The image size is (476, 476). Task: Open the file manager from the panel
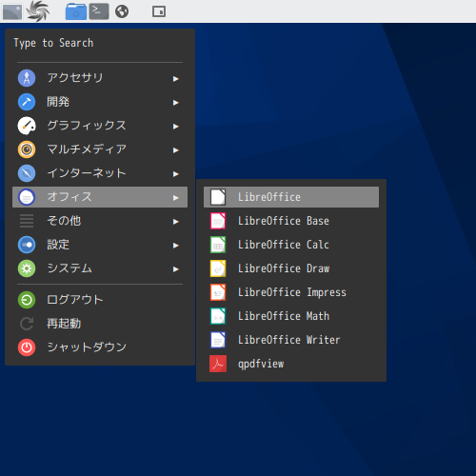click(x=76, y=11)
